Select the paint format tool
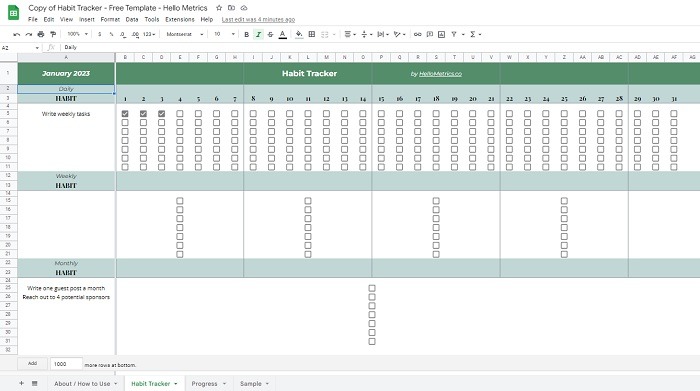Image resolution: width=700 pixels, height=391 pixels. 53,34
